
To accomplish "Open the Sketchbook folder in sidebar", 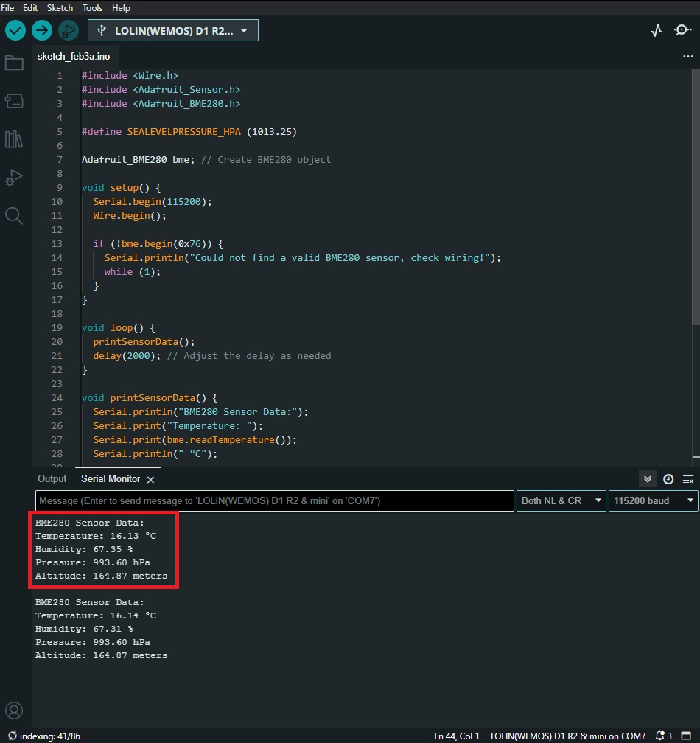I will [14, 63].
